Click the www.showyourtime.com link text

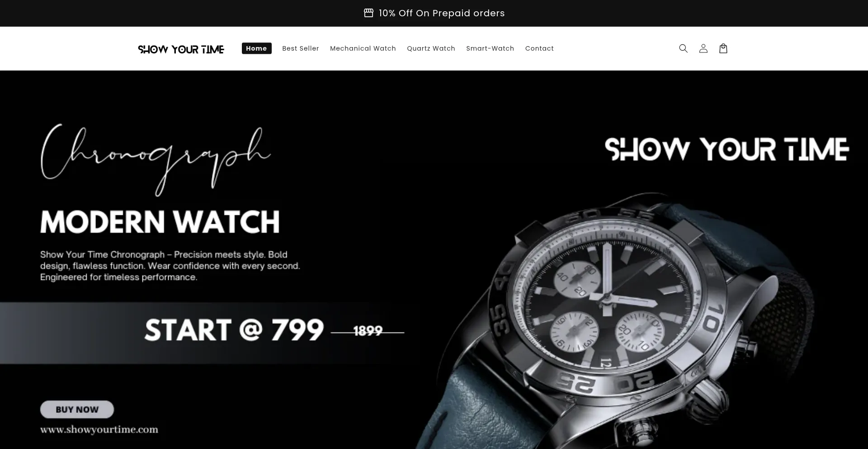tap(99, 430)
